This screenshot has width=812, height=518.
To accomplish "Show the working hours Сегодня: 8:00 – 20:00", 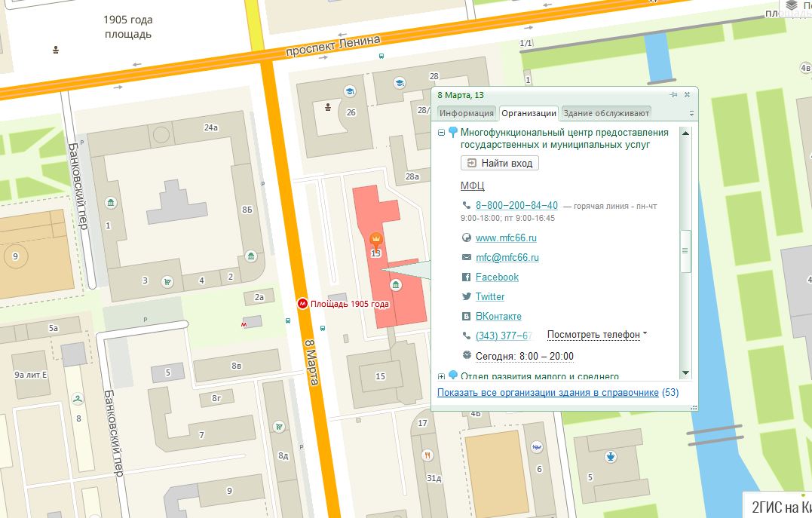I will point(525,356).
